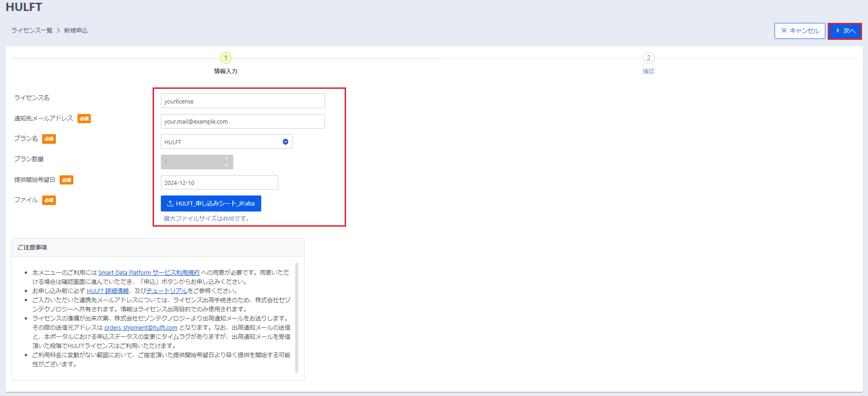The height and width of the screenshot is (396, 868).
Task: Click orders_shipment@hulft.com email link
Action: (x=141, y=328)
